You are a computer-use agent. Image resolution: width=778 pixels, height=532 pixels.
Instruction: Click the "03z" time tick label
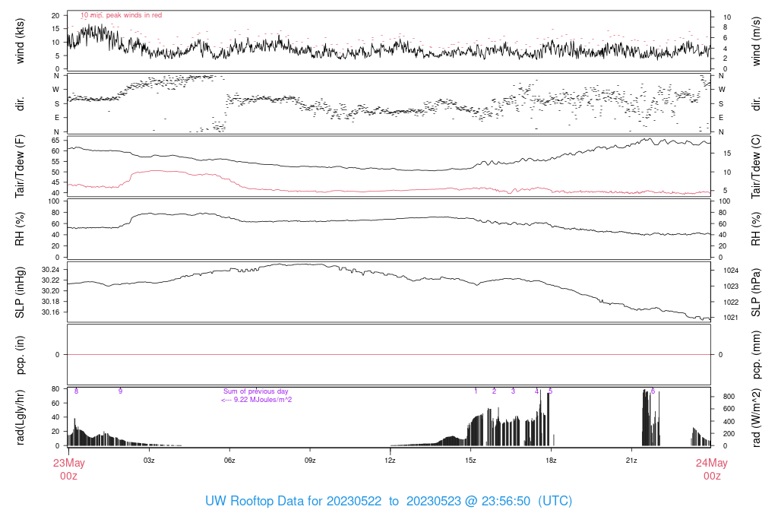(x=149, y=461)
